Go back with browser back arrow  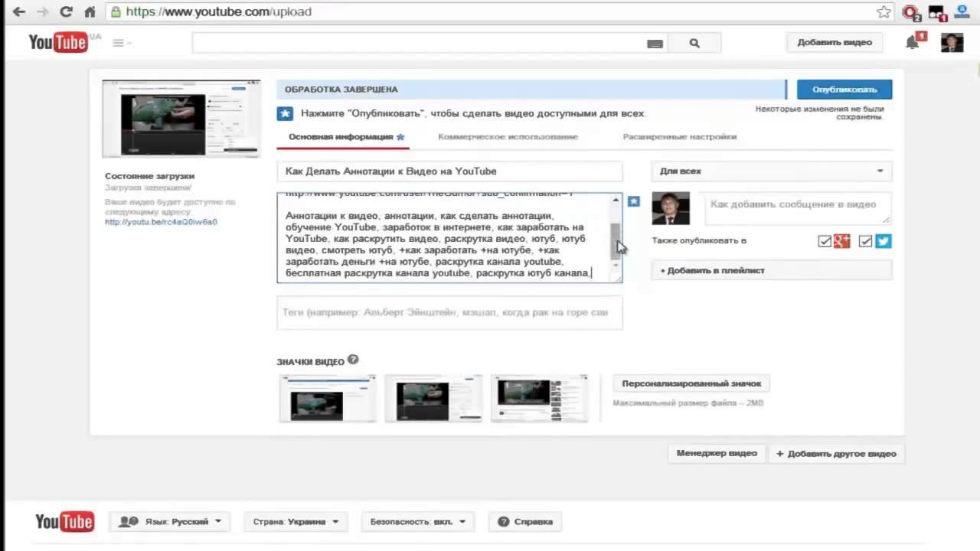coord(18,11)
